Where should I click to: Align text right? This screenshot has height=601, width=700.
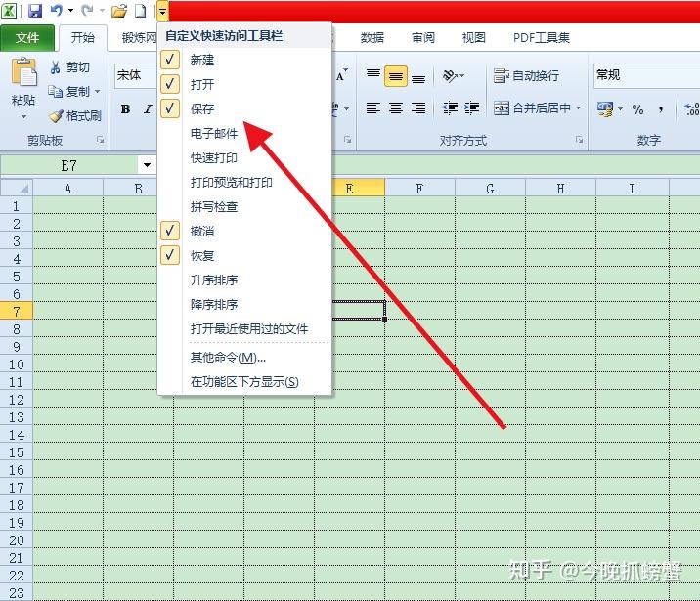point(417,107)
